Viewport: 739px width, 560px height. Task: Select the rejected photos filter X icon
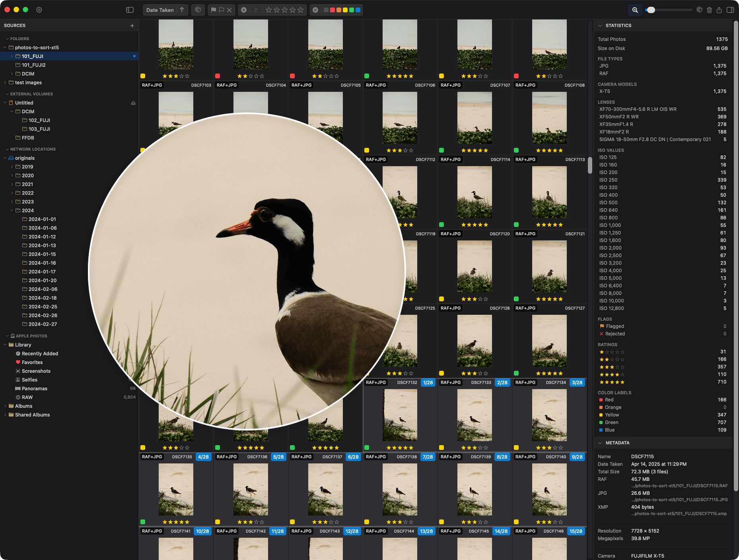pyautogui.click(x=229, y=10)
